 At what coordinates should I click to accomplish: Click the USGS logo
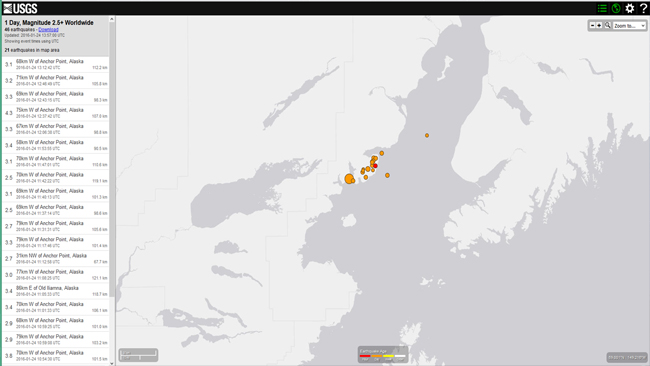click(20, 8)
